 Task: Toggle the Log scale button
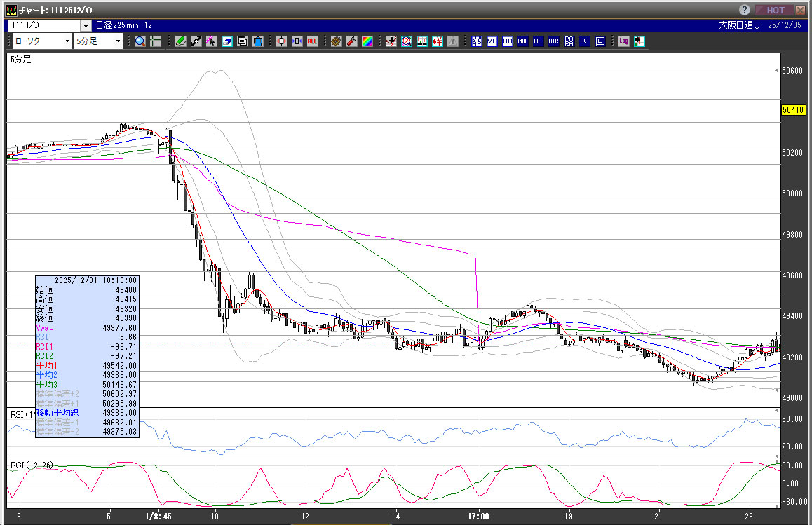[623, 41]
